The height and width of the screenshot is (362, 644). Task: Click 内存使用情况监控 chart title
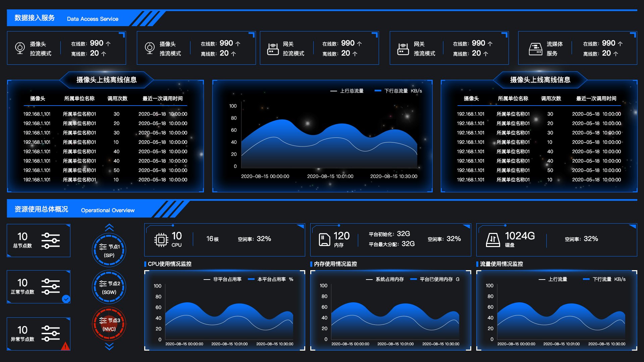[x=335, y=264]
